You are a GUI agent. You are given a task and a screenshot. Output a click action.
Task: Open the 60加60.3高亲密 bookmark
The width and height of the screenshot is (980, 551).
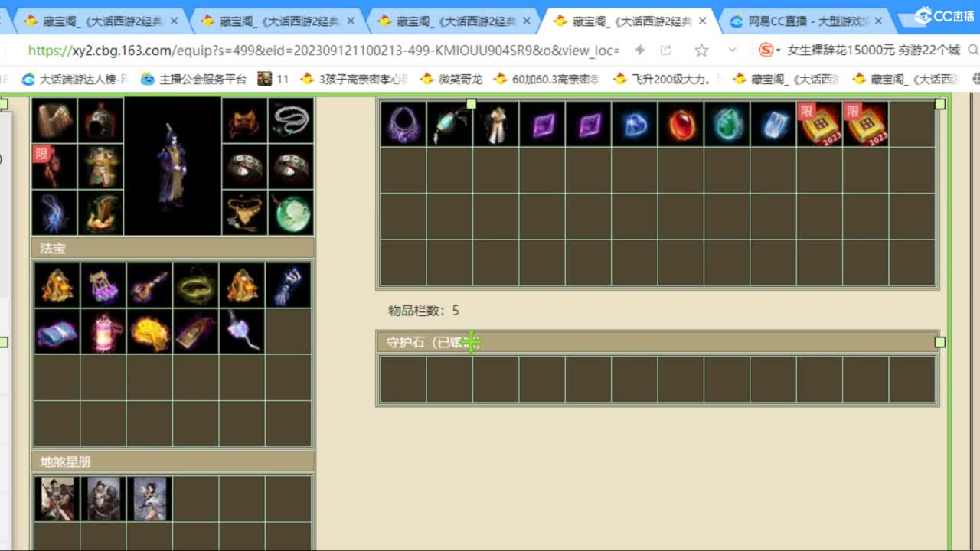tap(547, 79)
